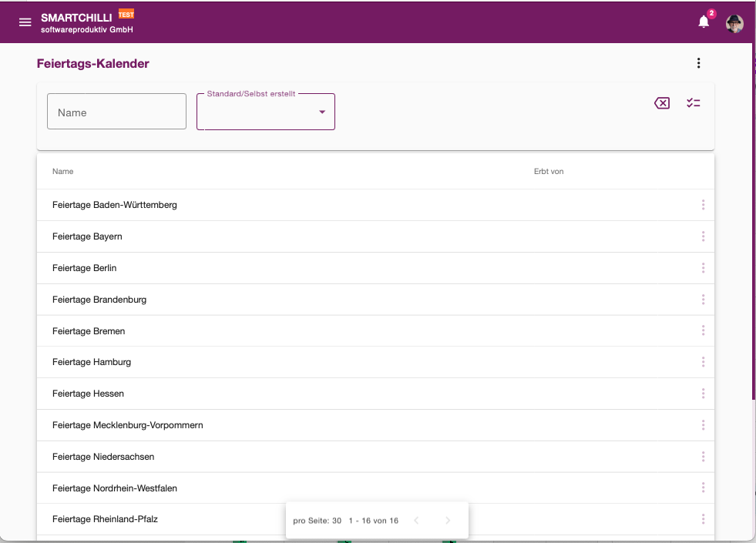Viewport: 756px width, 543px height.
Task: Open row menu for Feiertage Niedersachsen
Action: [x=703, y=456]
